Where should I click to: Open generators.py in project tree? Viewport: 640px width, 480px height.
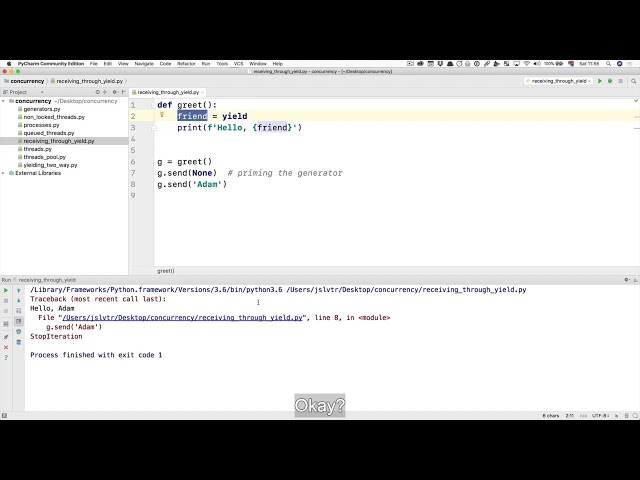click(x=42, y=109)
